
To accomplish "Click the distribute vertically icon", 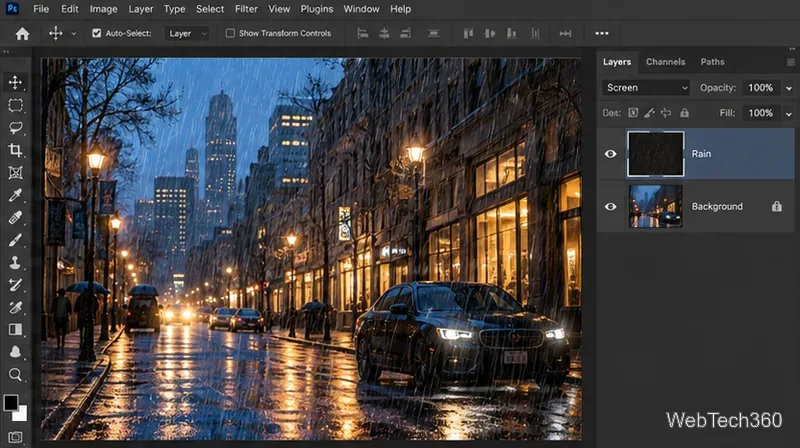I will (x=434, y=33).
